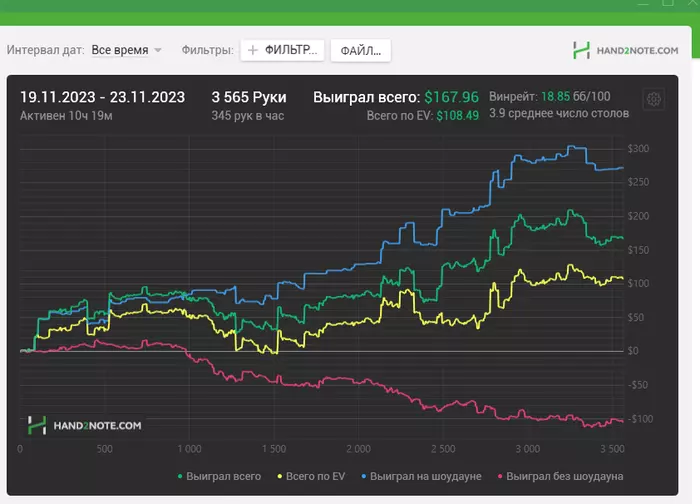Screen dimensions: 700x504
Task: Click the '$300' y-axis label
Action: point(638,149)
